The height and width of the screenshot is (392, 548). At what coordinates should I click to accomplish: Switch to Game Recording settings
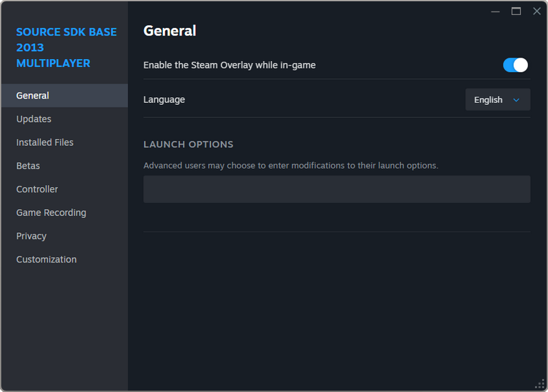click(x=64, y=212)
